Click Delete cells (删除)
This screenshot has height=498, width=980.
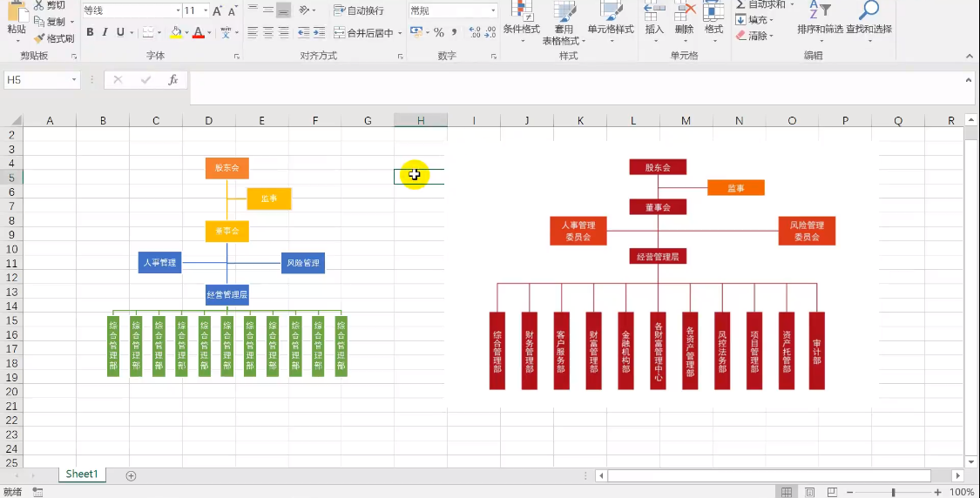(685, 22)
